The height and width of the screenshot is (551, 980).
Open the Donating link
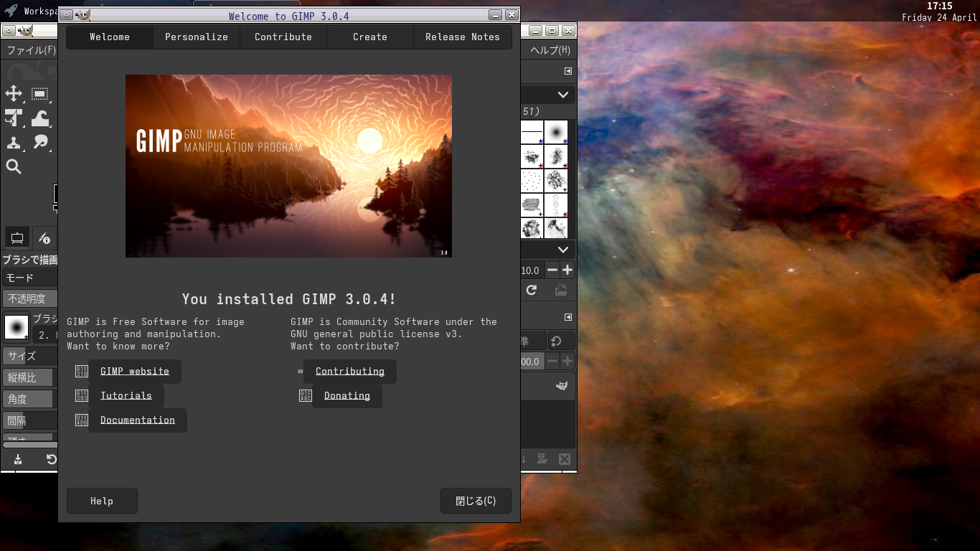[x=347, y=396]
